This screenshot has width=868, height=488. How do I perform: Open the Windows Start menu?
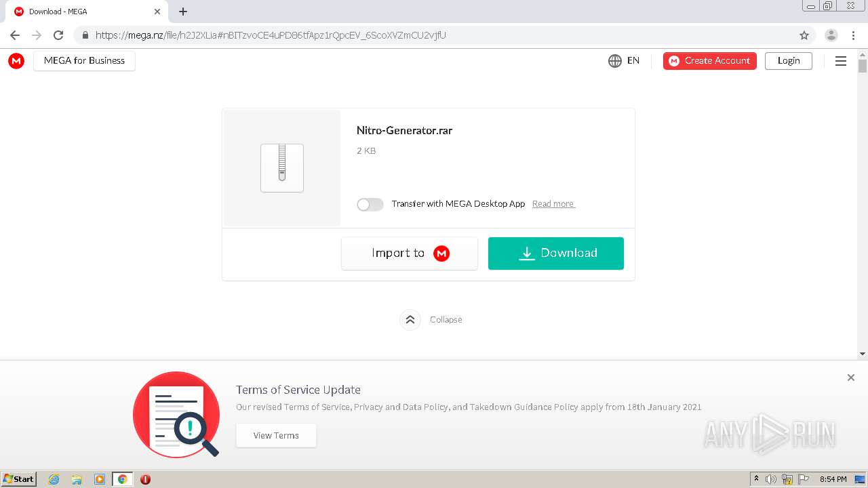click(x=19, y=479)
